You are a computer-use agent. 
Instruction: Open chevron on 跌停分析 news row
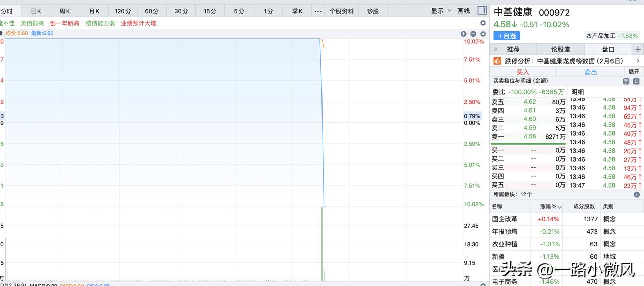[x=638, y=61]
